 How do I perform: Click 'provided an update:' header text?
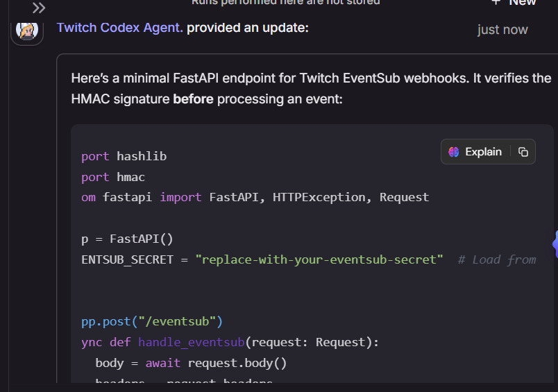[x=248, y=28]
